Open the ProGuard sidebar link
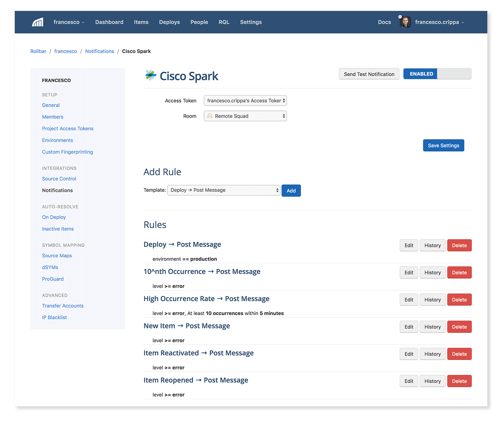Viewport: 504px width, 428px height. [x=53, y=279]
